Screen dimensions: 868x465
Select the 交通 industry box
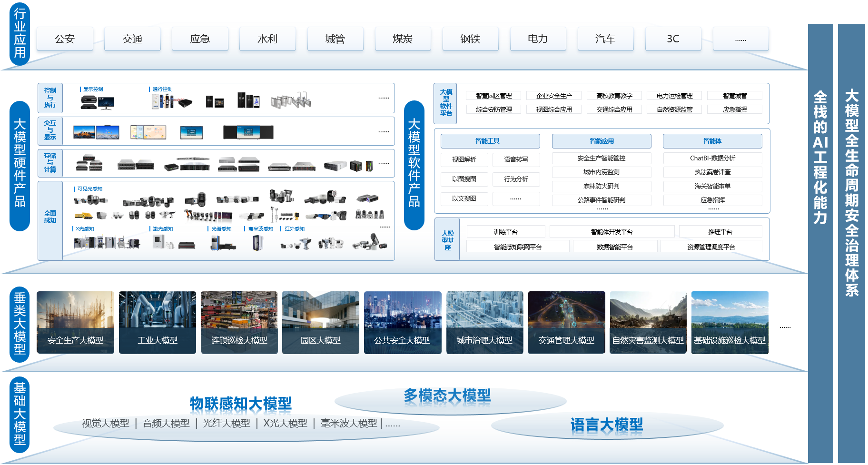tap(132, 39)
